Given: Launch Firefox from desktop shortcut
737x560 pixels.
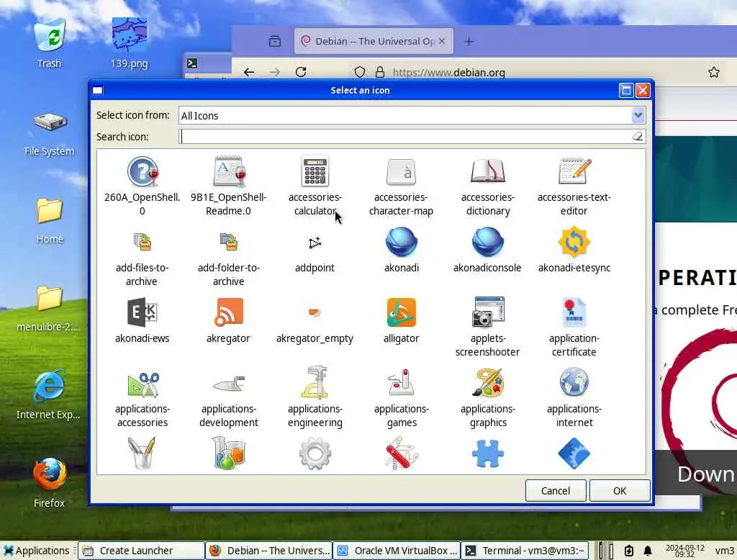Looking at the screenshot, I should point(50,482).
